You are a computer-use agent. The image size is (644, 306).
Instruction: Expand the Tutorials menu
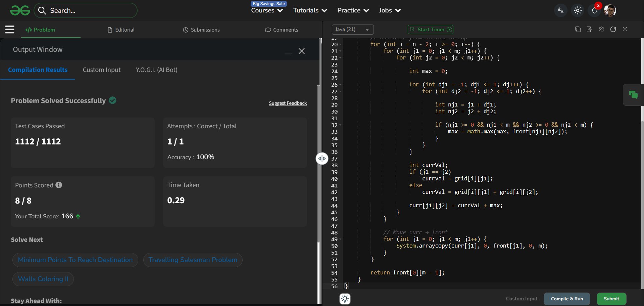click(x=310, y=10)
